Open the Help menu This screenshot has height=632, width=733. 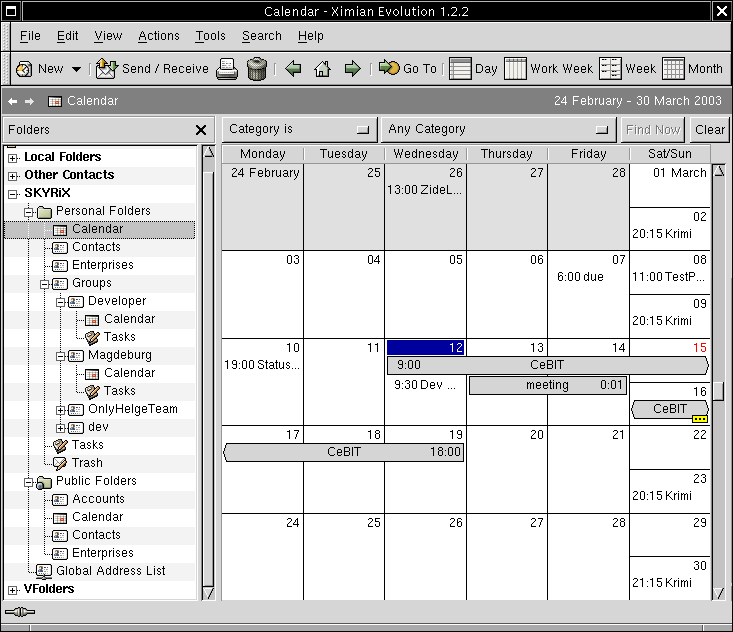coord(310,36)
